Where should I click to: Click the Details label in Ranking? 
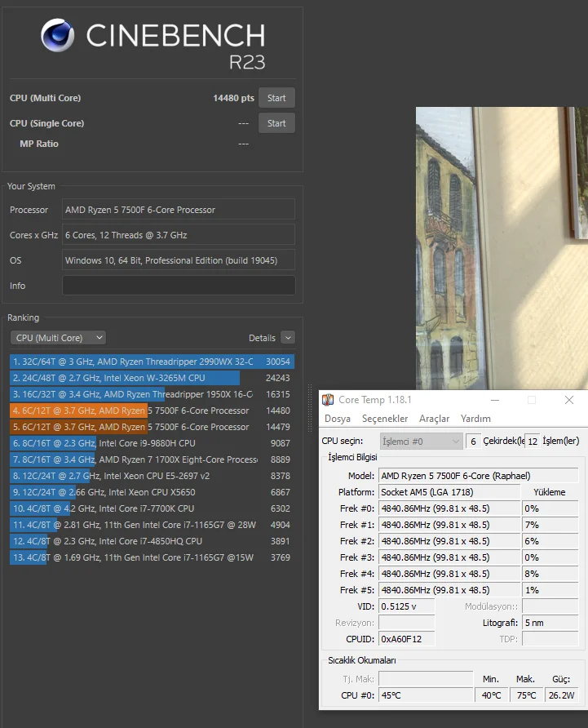coord(262,338)
